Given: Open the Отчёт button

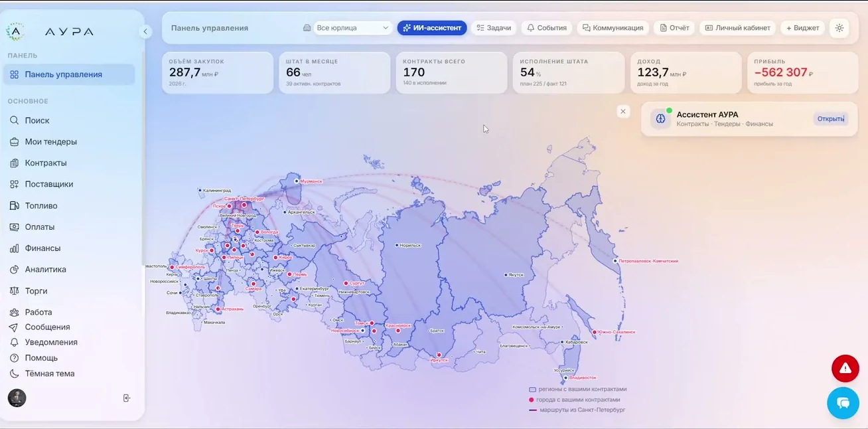Looking at the screenshot, I should click(x=674, y=28).
